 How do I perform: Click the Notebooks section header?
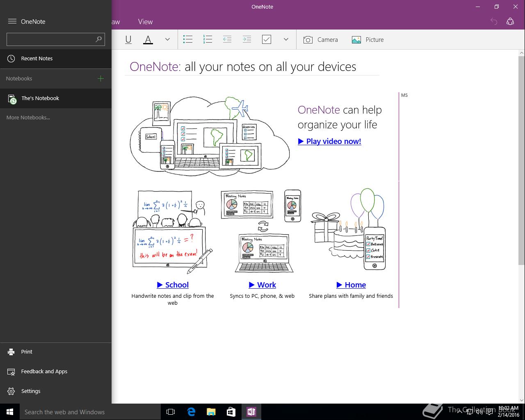[x=19, y=78]
